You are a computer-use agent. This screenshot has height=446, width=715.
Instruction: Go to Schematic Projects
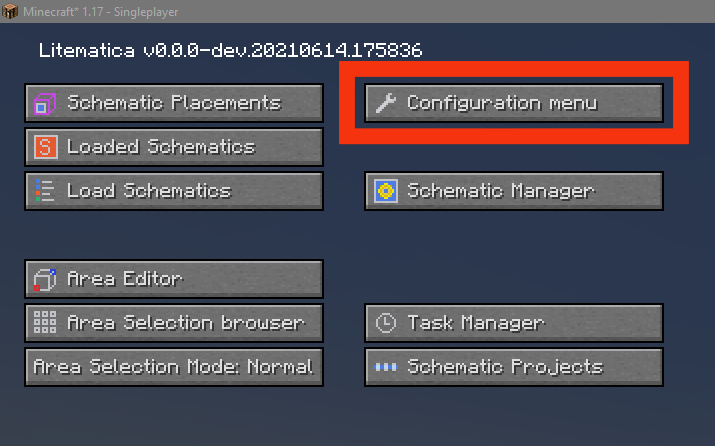pos(514,367)
